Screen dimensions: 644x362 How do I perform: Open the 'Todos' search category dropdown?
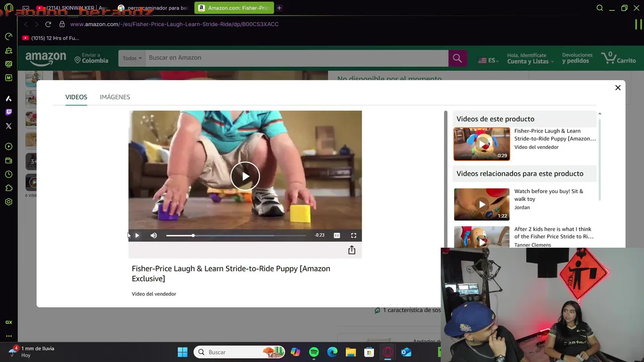(132, 58)
